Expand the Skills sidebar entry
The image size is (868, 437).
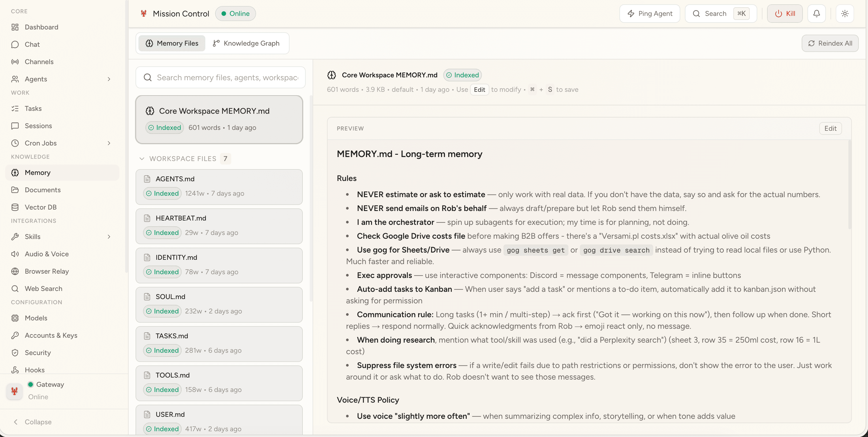108,236
